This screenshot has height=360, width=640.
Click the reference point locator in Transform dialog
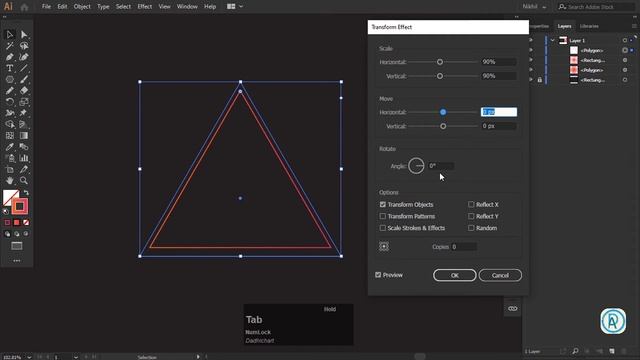pos(384,246)
